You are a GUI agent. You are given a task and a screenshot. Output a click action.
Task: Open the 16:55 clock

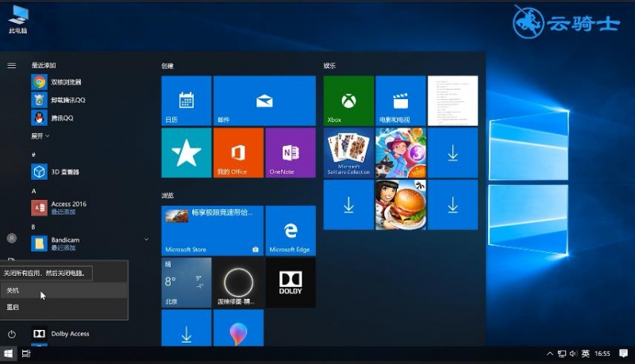point(602,354)
